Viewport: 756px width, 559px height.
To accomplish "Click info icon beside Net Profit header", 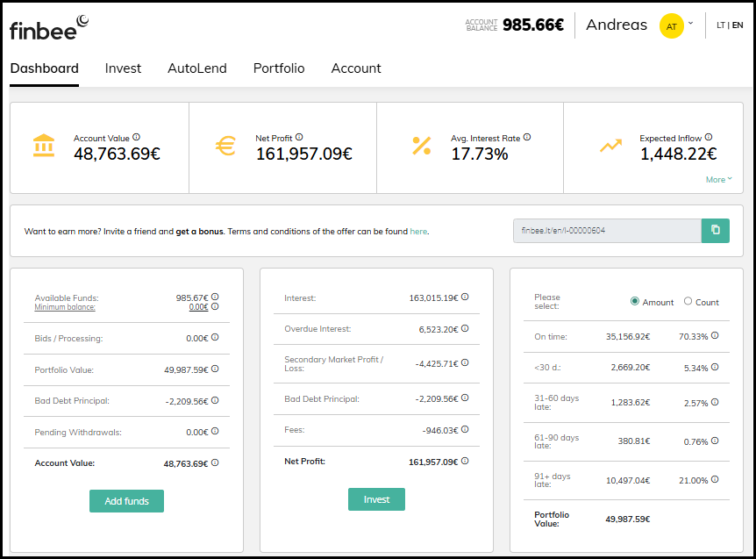I will coord(299,138).
